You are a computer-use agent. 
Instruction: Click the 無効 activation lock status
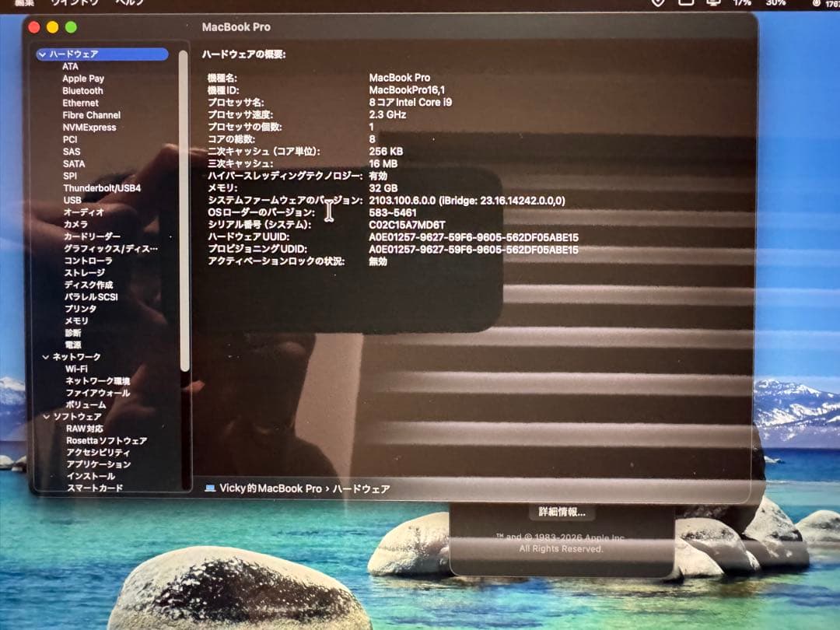378,261
